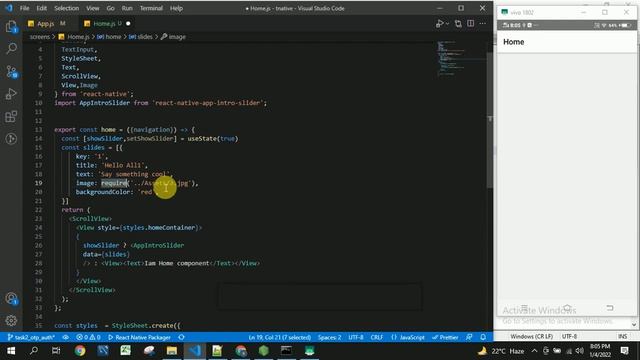The height and width of the screenshot is (360, 640).
Task: Tap the phone back navigation button in the vivo window
Action: coord(609,308)
